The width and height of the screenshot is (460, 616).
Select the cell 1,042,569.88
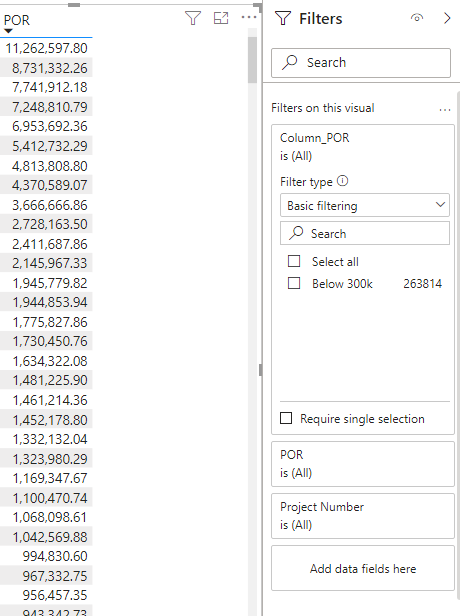(x=46, y=536)
